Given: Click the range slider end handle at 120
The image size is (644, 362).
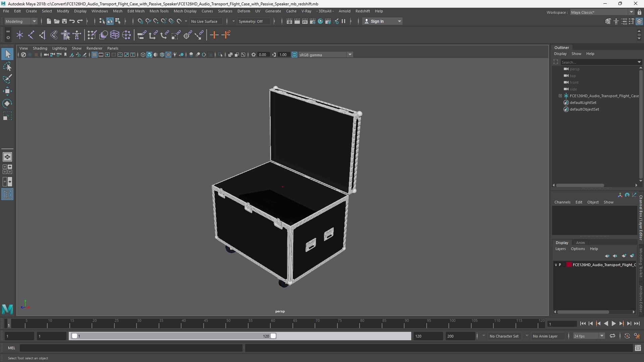Looking at the screenshot, I should coord(273,336).
